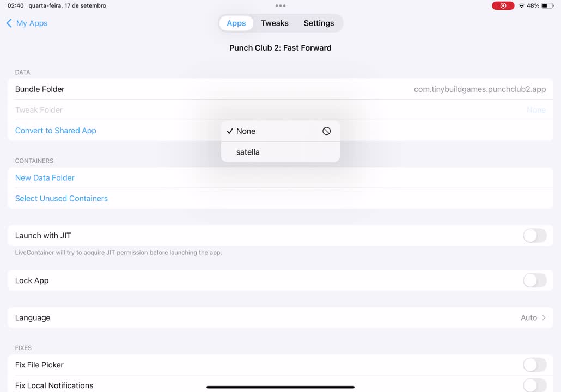Tap the home indicator bar
561x392 pixels.
(x=280, y=387)
